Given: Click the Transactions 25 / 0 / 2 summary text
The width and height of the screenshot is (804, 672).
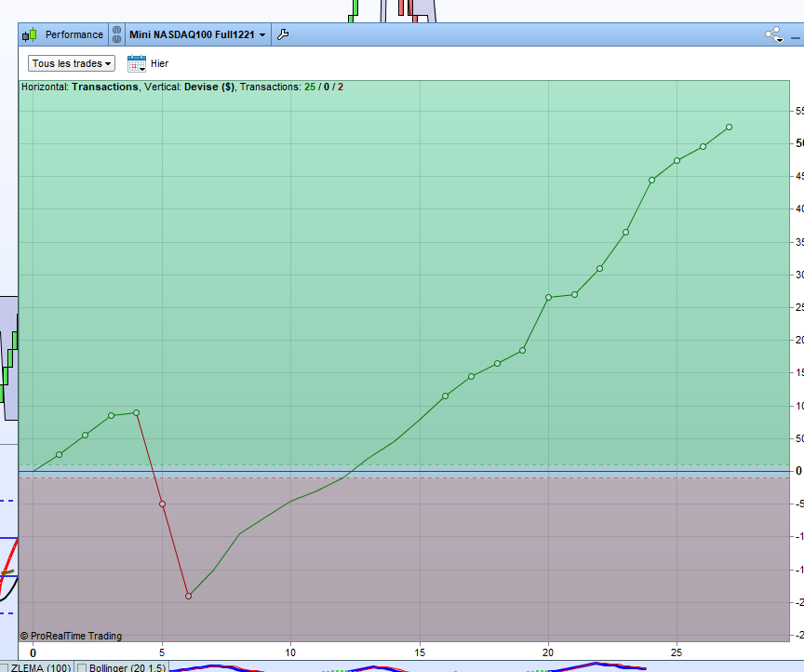Looking at the screenshot, I should pos(291,87).
